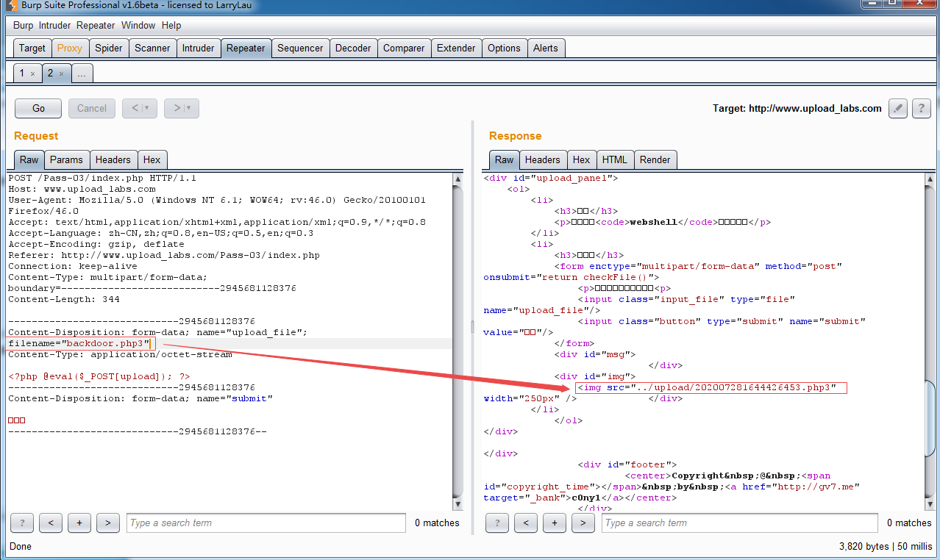Switch to the Target tab

pos(32,48)
